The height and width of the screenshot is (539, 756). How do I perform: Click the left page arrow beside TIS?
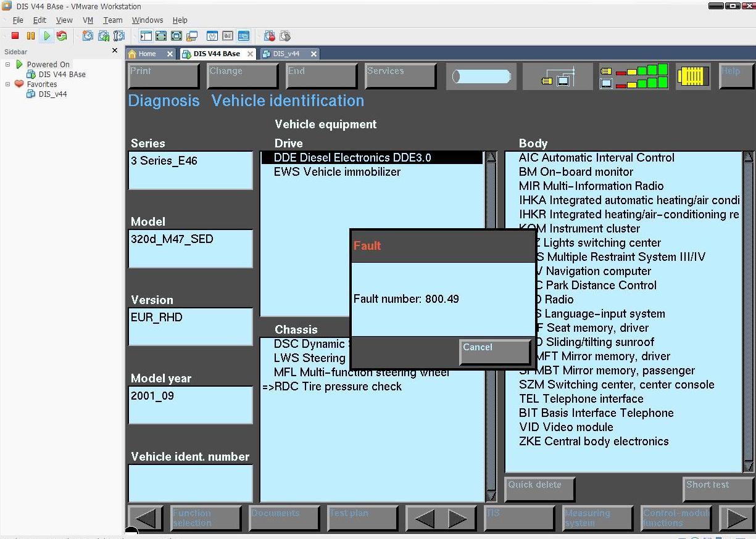click(424, 518)
